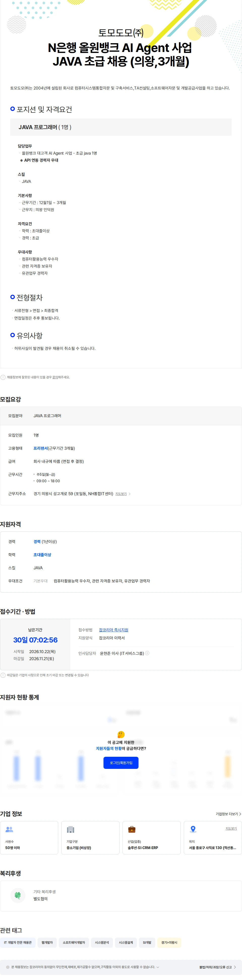Select the SI개발 tag

(147, 943)
